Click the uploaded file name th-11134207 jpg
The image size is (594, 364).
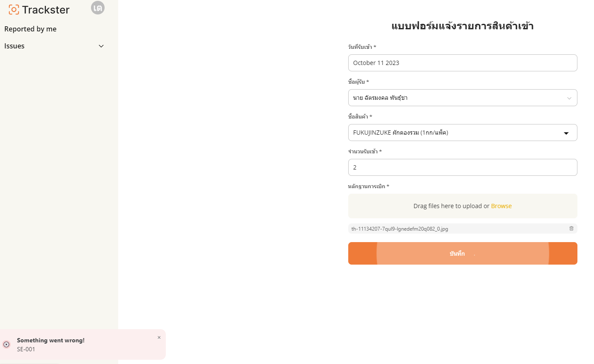[400, 229]
